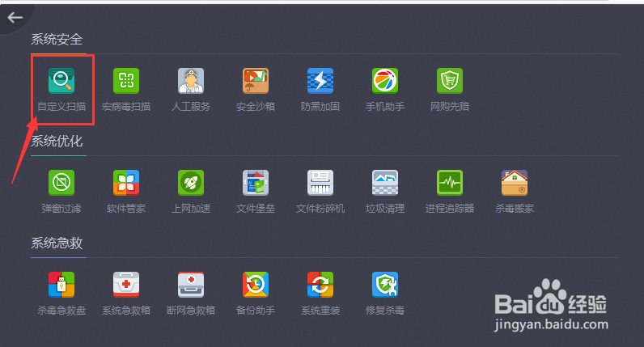
Task: Select the 系统优化 section heading
Action: click(x=57, y=142)
